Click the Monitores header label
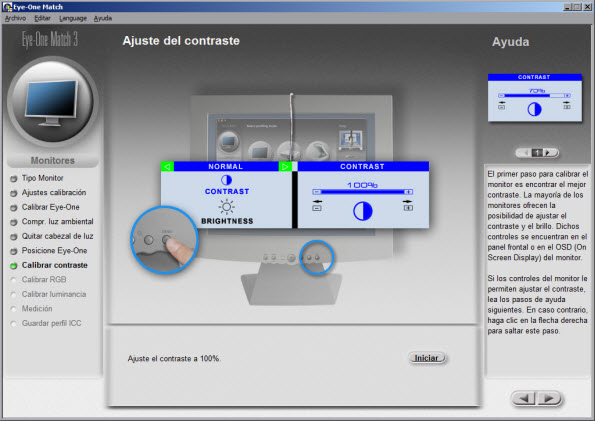The height and width of the screenshot is (421, 595). tap(52, 161)
